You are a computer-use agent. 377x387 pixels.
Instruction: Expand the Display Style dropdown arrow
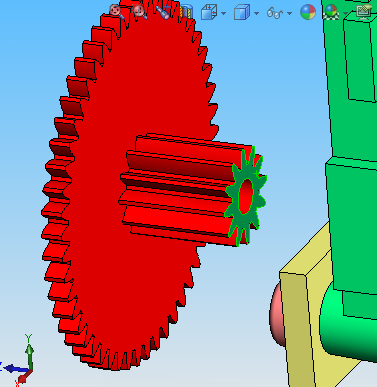pos(256,13)
